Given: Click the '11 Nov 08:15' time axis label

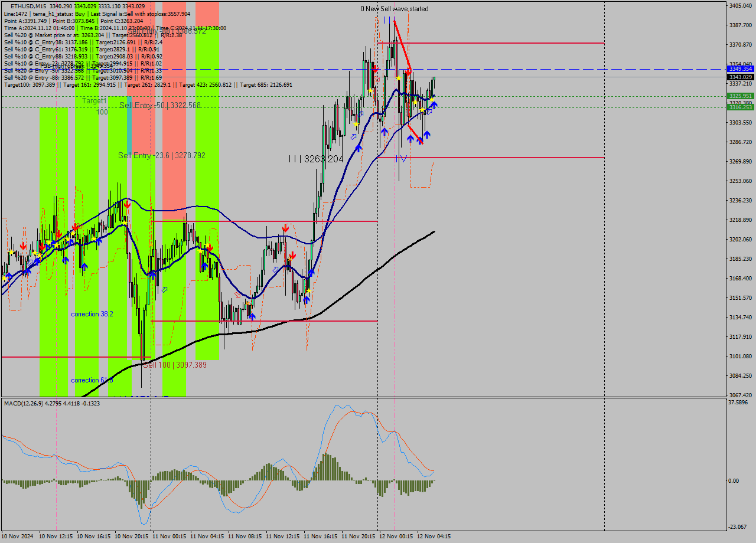Looking at the screenshot, I should point(245,537).
